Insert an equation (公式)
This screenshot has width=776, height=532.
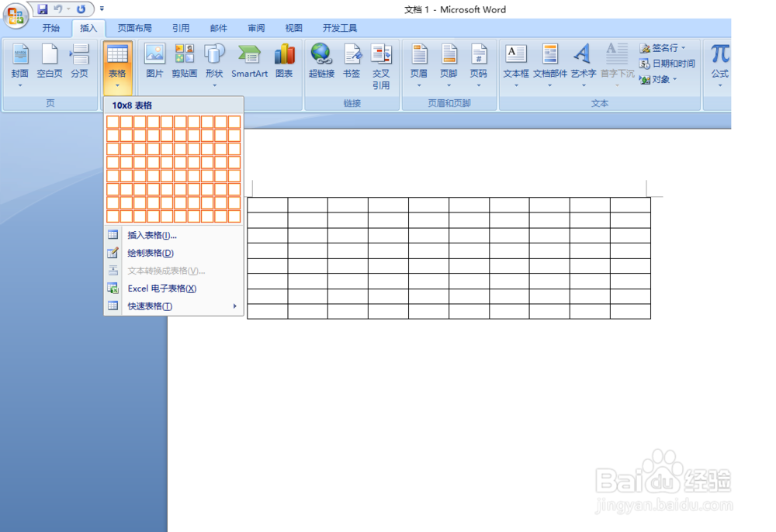coord(720,65)
